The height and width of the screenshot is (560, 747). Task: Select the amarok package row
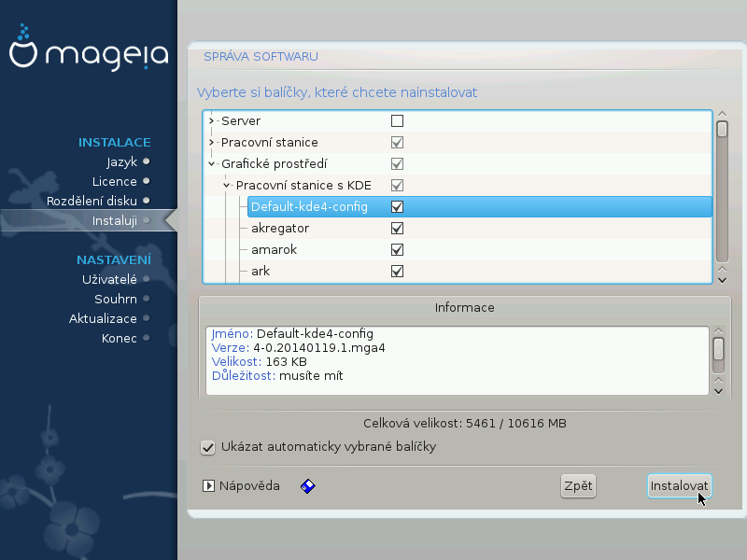point(480,249)
